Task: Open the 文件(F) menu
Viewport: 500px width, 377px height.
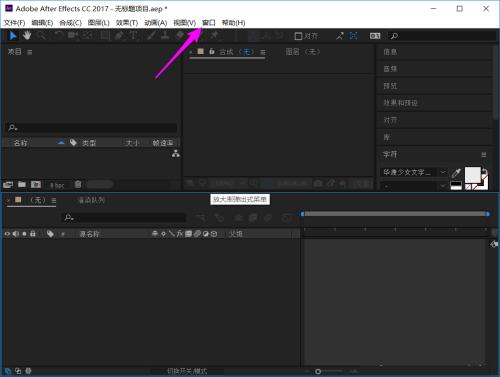Action: (x=14, y=23)
